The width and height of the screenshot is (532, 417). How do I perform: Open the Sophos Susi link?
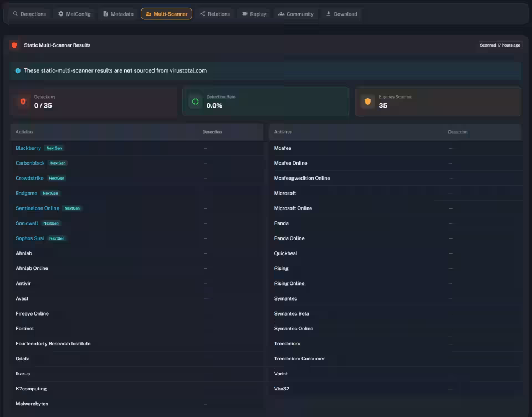point(30,238)
